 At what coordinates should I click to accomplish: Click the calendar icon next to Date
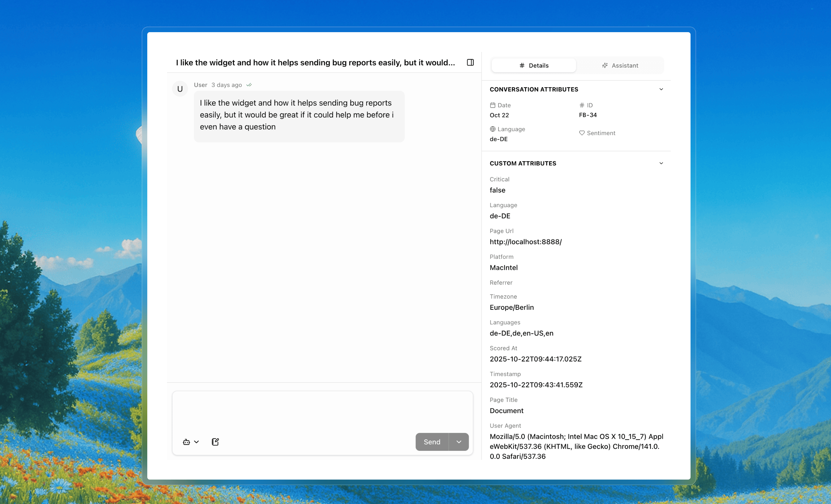[493, 105]
